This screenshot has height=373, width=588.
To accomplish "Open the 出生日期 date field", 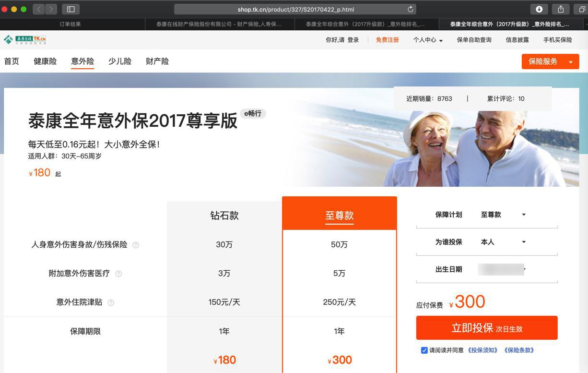I will coord(502,269).
